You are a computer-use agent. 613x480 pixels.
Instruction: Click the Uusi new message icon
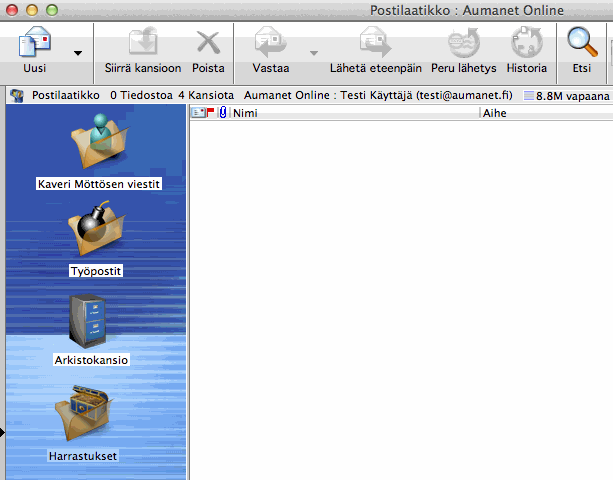[x=35, y=45]
